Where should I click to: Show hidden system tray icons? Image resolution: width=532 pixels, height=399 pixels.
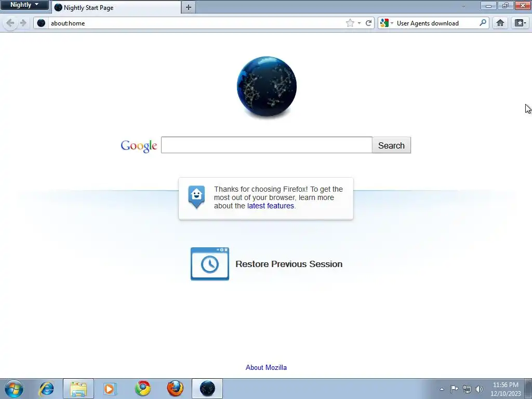[x=442, y=389]
